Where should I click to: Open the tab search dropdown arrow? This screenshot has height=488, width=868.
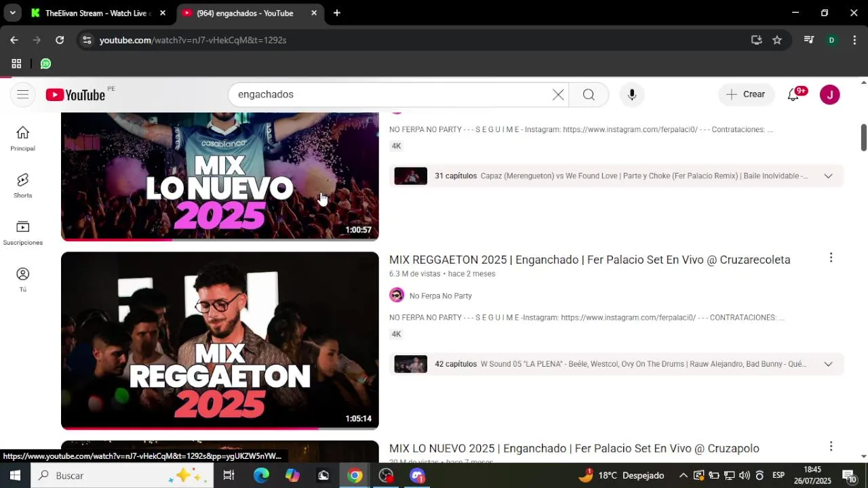click(x=12, y=13)
